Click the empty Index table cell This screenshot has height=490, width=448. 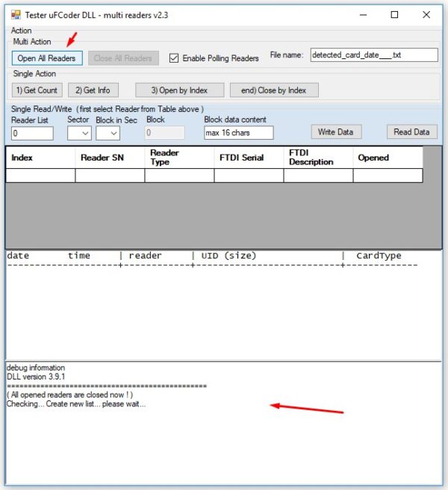[x=40, y=176]
